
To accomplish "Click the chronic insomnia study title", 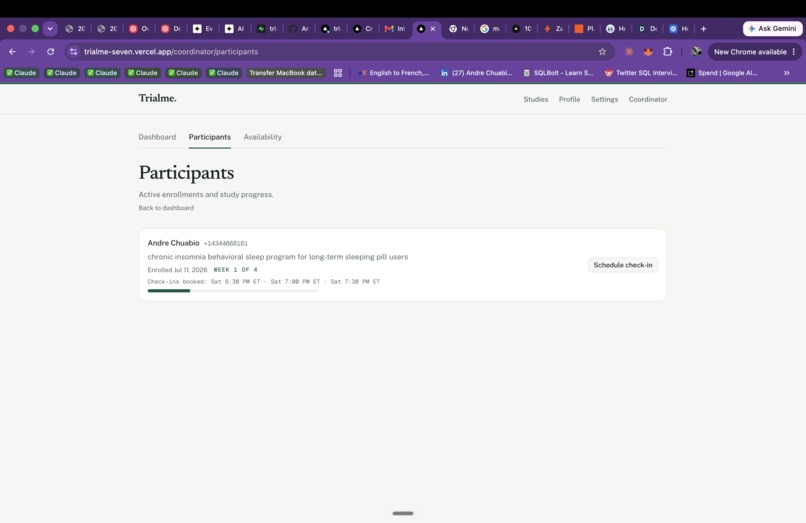I will point(278,257).
